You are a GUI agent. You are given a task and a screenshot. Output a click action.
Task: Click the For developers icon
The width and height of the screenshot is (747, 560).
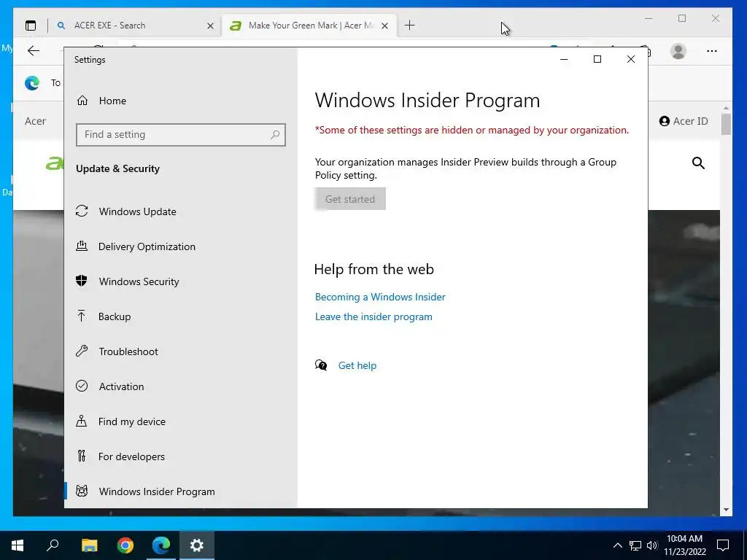[x=82, y=456]
